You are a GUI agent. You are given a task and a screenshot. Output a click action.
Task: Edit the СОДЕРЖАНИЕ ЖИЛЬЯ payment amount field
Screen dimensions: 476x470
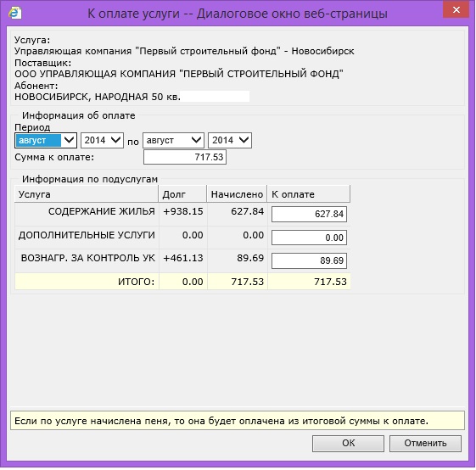point(309,214)
